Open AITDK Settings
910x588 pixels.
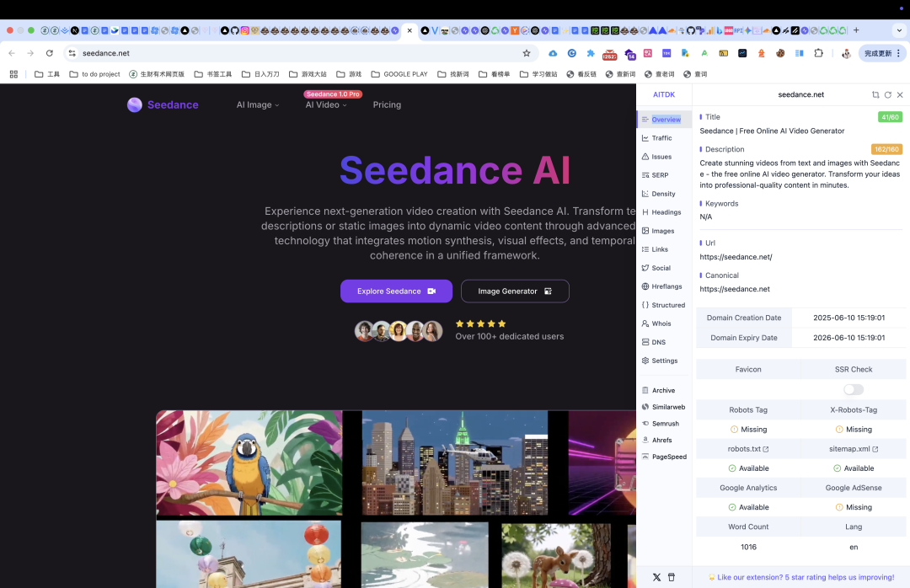coord(665,361)
